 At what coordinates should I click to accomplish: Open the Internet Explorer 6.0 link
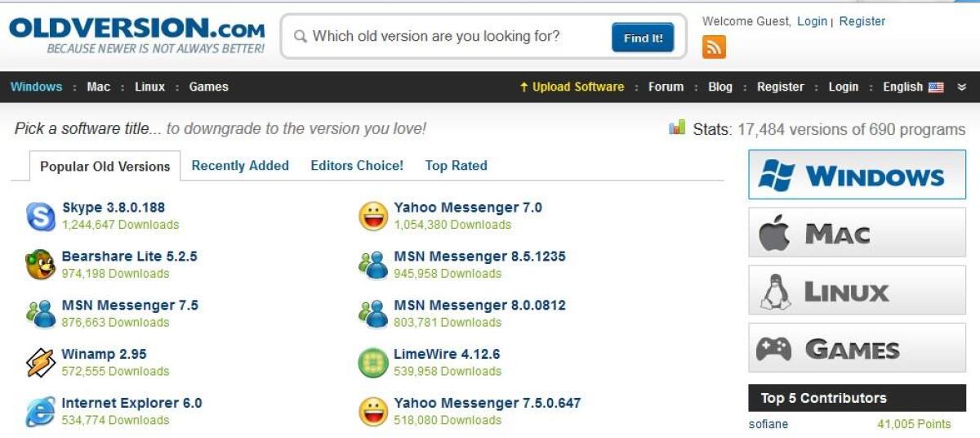coord(131,404)
